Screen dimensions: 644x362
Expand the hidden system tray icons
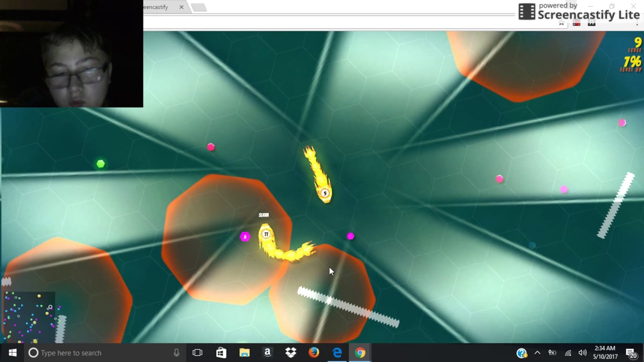537,353
